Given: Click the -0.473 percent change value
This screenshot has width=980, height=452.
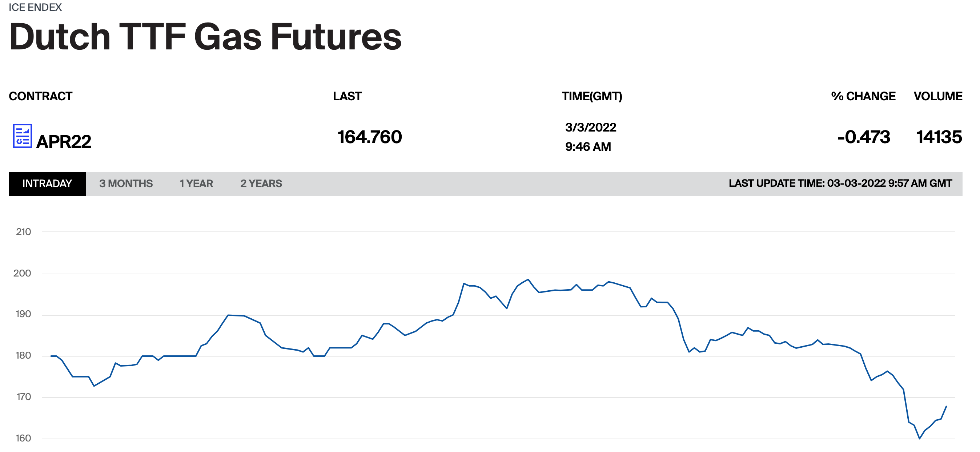Looking at the screenshot, I should click(864, 137).
